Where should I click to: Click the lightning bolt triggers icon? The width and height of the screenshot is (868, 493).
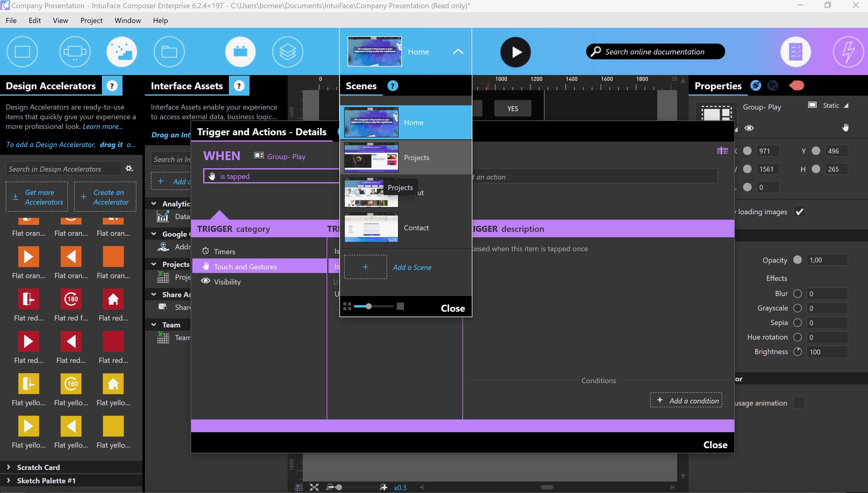coord(847,52)
